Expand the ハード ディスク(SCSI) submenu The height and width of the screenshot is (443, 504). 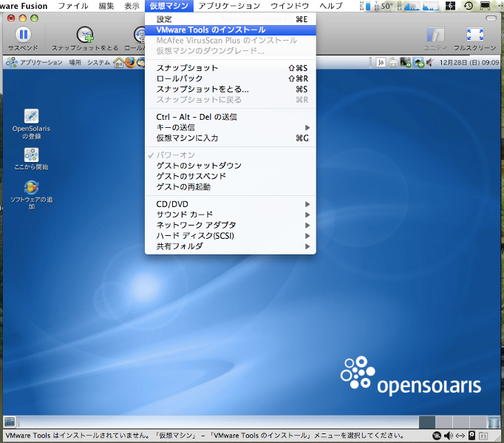230,236
